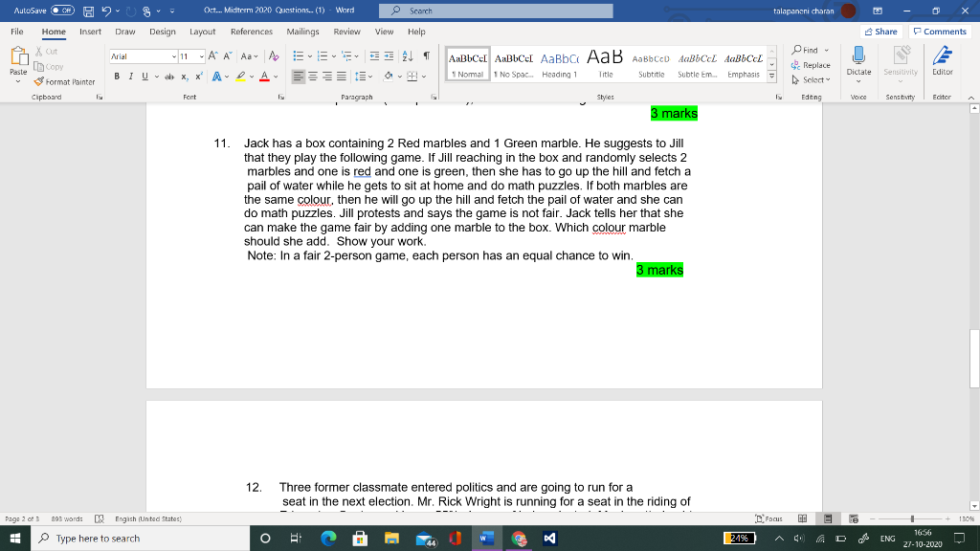Click the Paste clipboard icon
980x551 pixels.
pyautogui.click(x=18, y=57)
